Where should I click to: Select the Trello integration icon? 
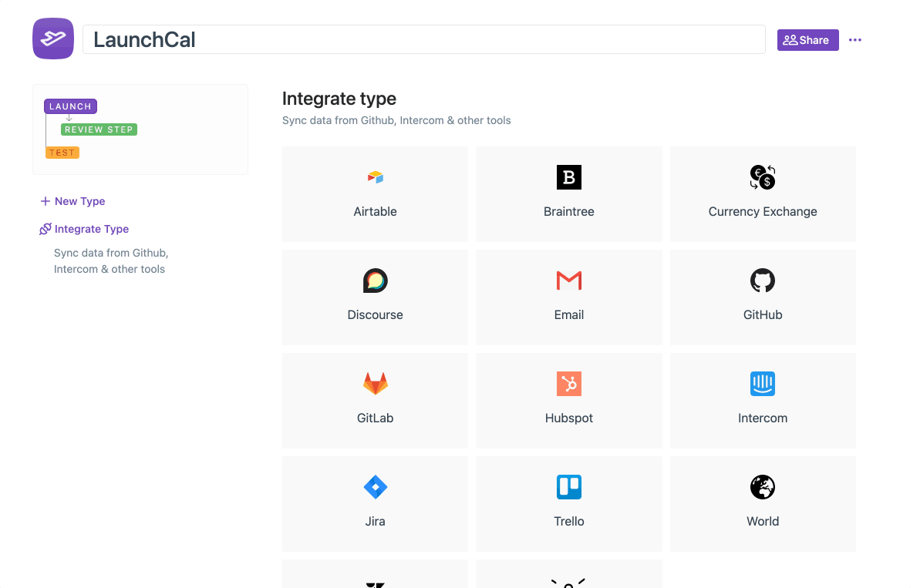tap(568, 487)
